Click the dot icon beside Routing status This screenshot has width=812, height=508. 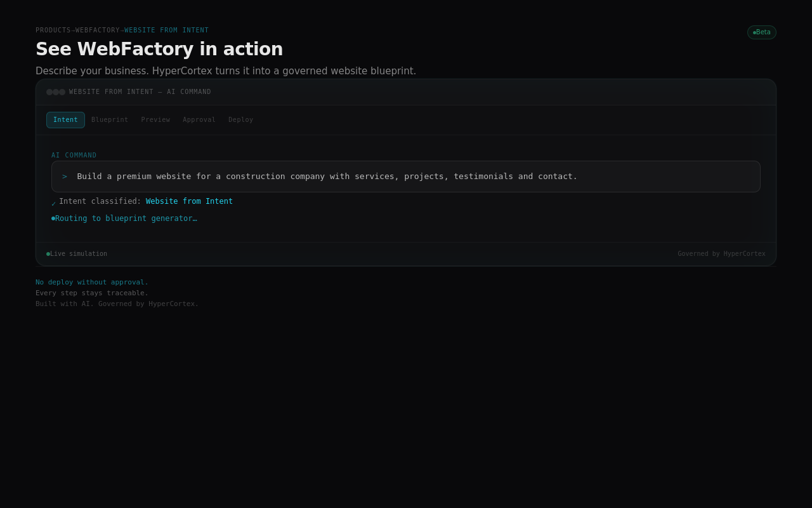click(53, 218)
